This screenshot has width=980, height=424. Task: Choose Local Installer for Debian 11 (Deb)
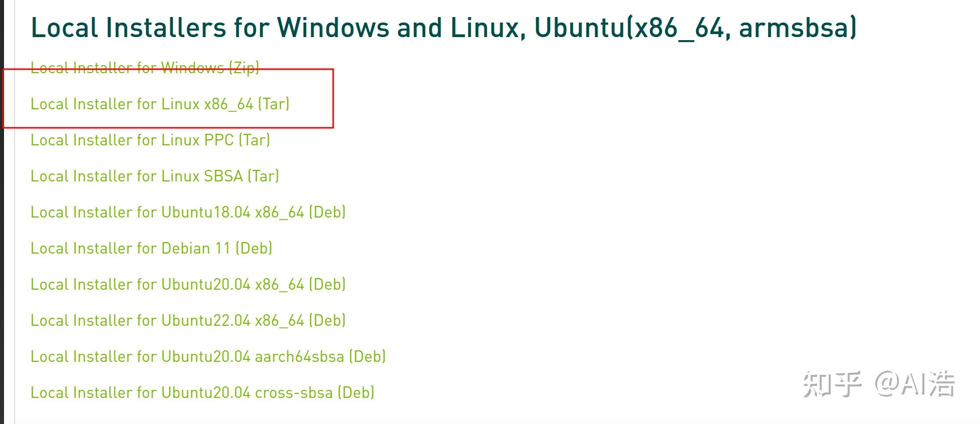pyautogui.click(x=151, y=248)
